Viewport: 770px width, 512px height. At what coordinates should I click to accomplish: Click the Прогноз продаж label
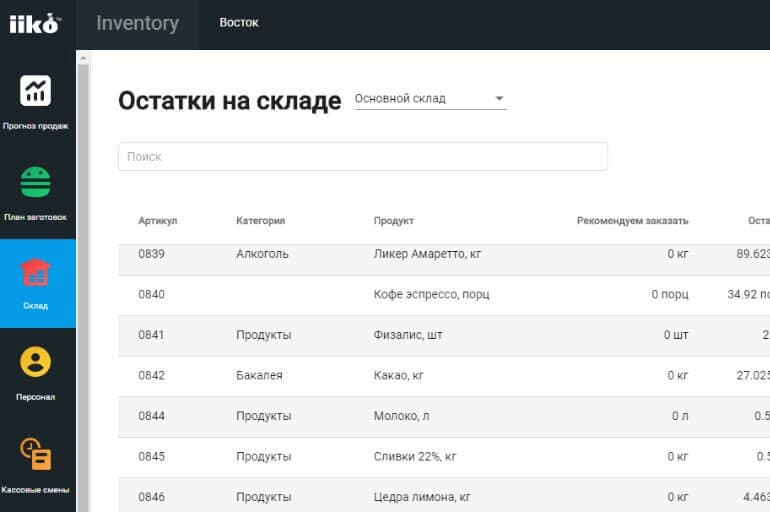[35, 126]
